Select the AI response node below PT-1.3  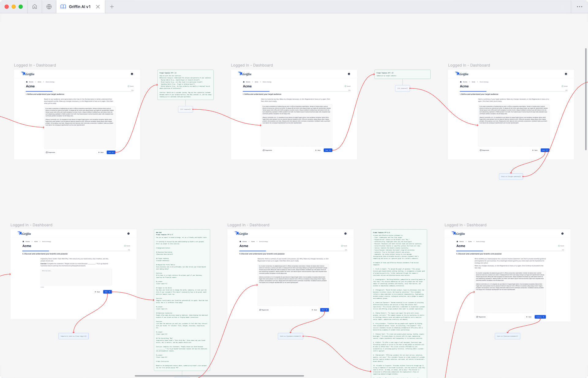[x=186, y=109]
